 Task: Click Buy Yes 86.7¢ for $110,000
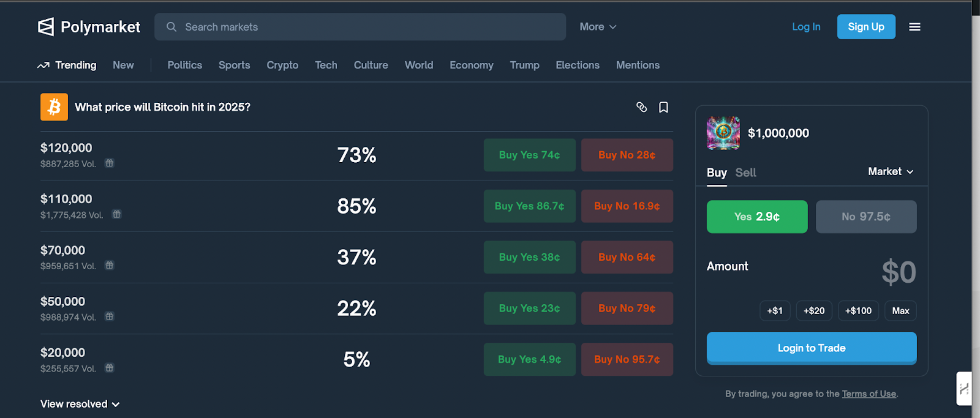pos(530,206)
